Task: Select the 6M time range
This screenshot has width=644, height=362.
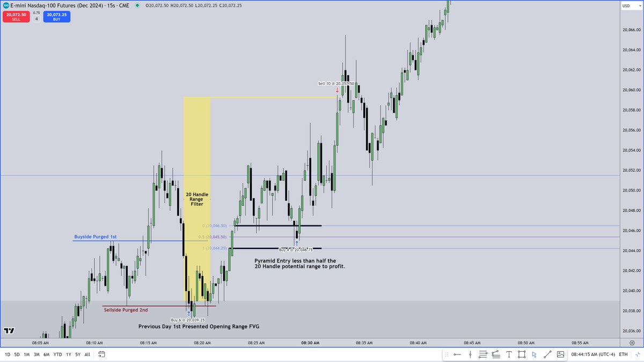Action: tap(47, 354)
